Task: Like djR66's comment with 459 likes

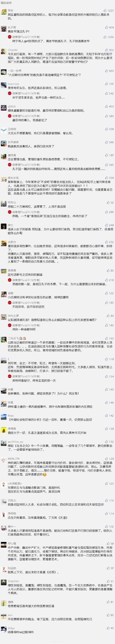Action: (109, 106)
